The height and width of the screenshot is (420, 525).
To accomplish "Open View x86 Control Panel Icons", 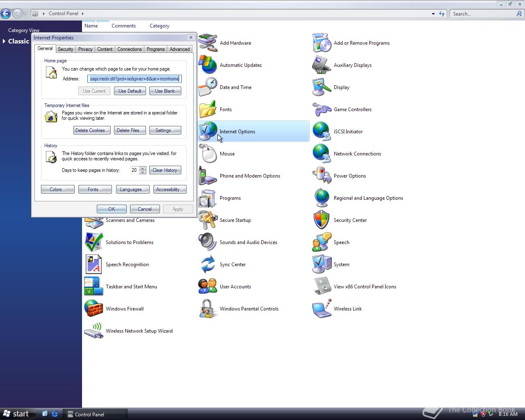I will coord(322,286).
